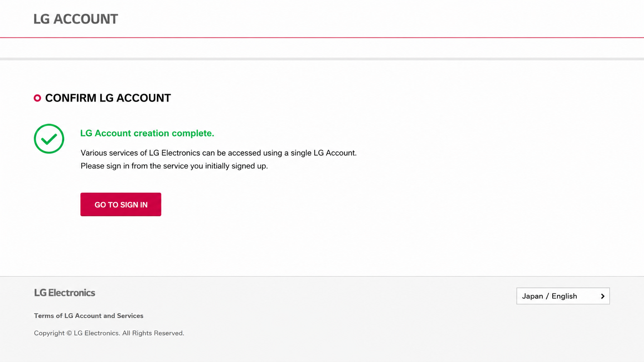This screenshot has height=362, width=644.
Task: Click the copyright © symbol in footer
Action: tap(69, 333)
